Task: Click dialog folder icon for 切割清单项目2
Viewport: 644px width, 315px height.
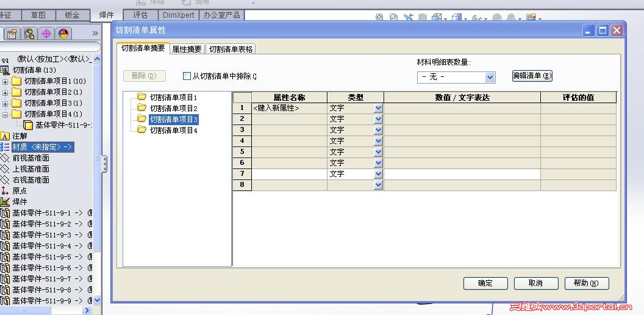Action: (141, 108)
